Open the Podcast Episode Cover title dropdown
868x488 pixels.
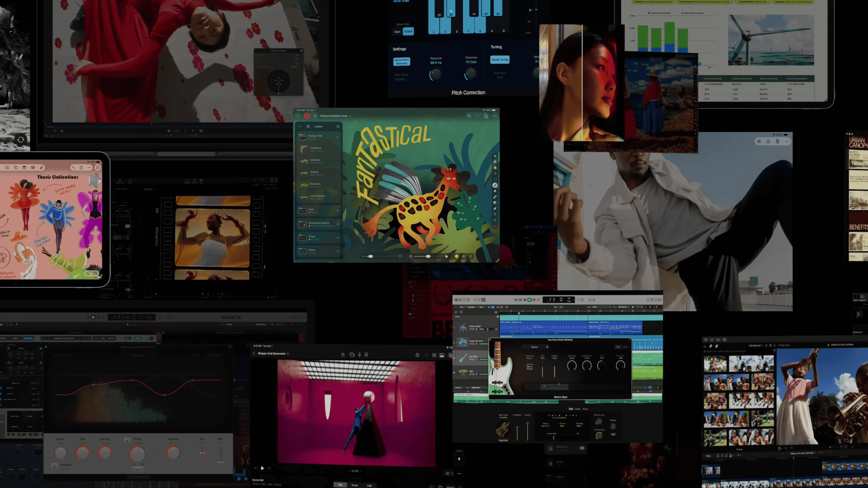coord(350,116)
